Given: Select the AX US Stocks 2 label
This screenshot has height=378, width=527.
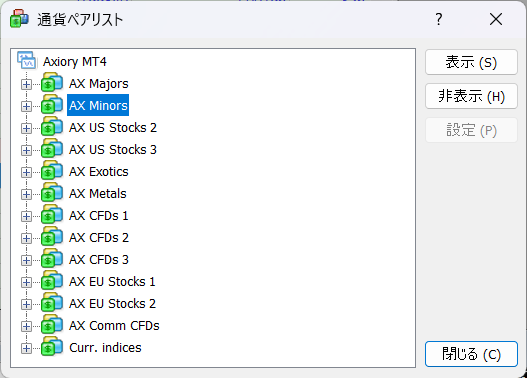Looking at the screenshot, I should tap(113, 127).
